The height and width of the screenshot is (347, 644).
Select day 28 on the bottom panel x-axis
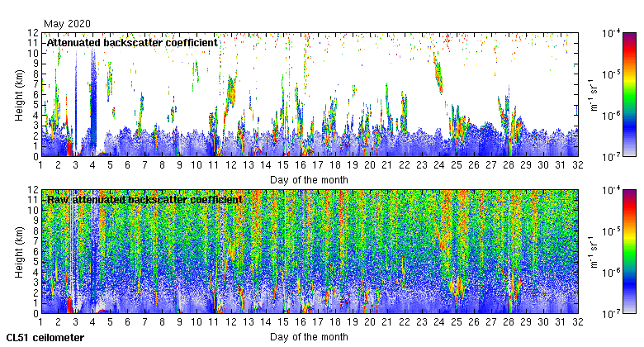click(x=508, y=322)
